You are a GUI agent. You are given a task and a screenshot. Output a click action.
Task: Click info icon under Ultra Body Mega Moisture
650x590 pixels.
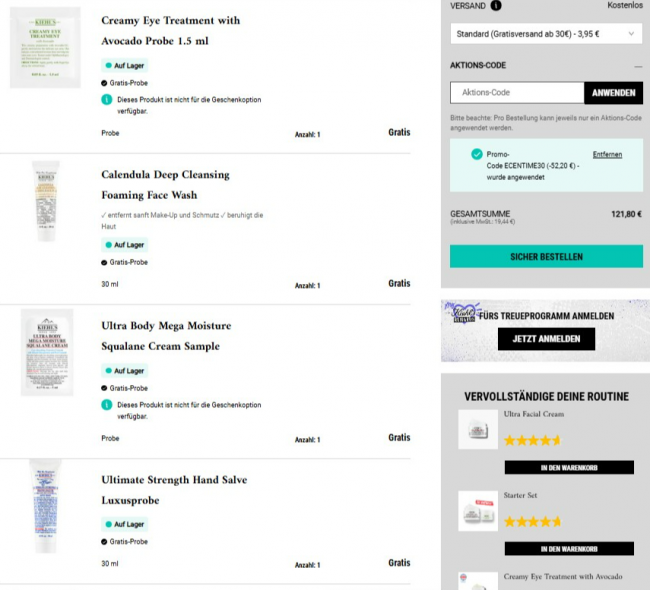coord(107,405)
